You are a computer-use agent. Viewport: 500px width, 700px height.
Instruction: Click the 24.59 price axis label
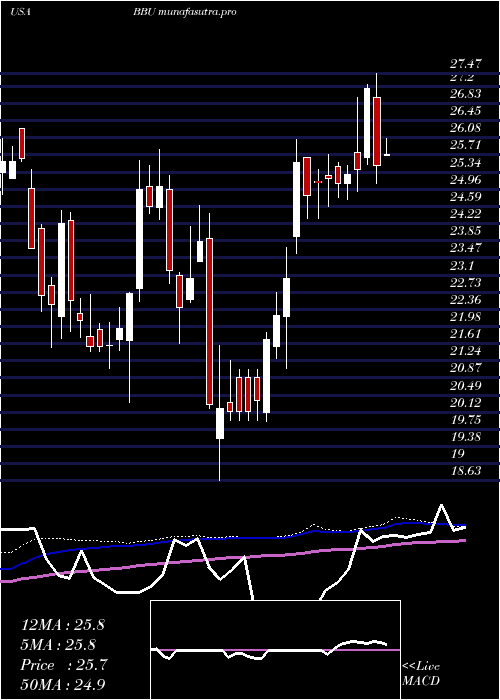466,197
